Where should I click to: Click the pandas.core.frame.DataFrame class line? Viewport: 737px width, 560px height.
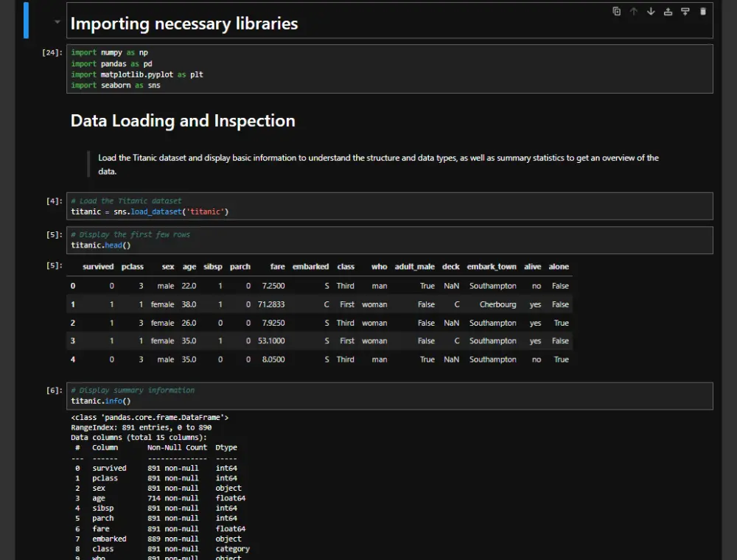(150, 417)
